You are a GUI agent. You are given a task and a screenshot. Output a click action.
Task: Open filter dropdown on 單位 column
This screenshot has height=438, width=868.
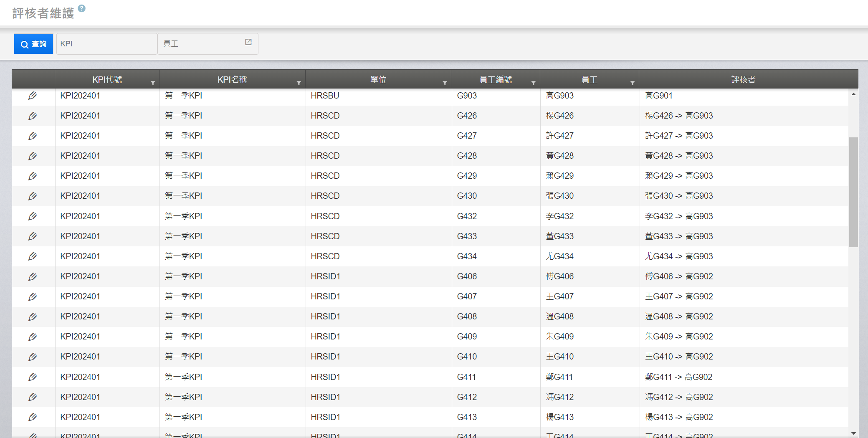pyautogui.click(x=445, y=83)
